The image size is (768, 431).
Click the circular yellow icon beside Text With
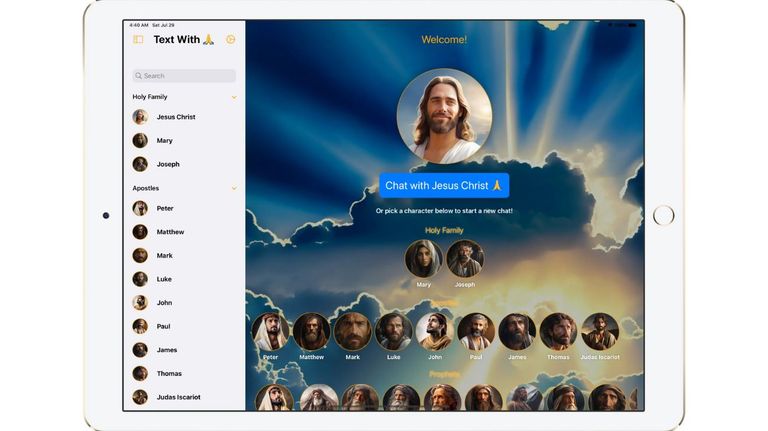pos(230,40)
